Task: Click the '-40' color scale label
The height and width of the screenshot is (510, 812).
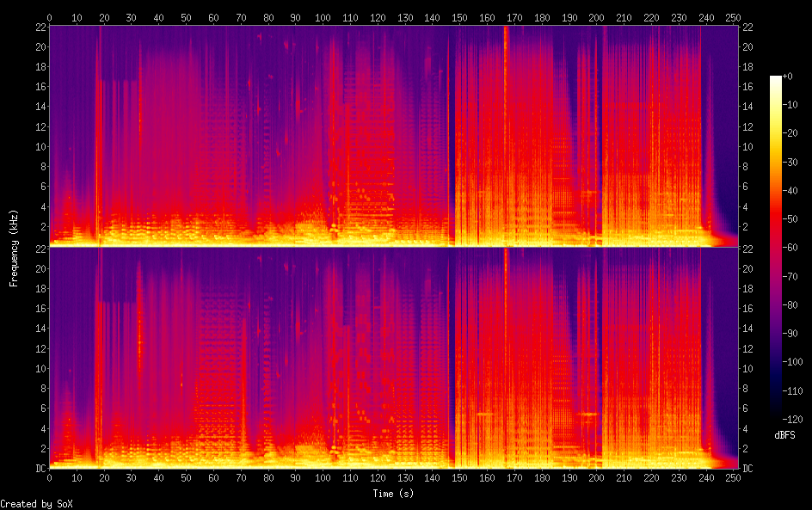Action: (790, 191)
